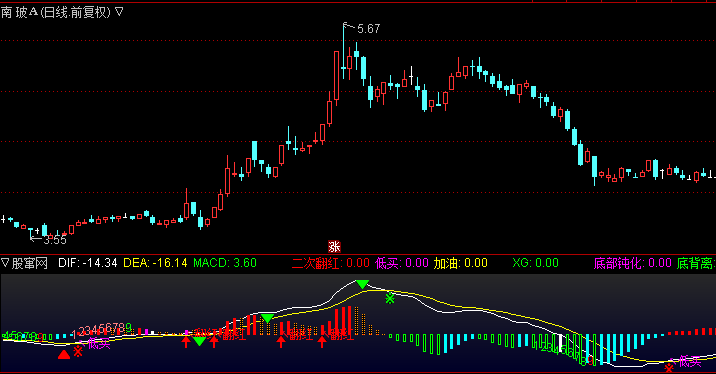Click the MACD: 3.60 readout
The height and width of the screenshot is (374, 716).
[225, 263]
